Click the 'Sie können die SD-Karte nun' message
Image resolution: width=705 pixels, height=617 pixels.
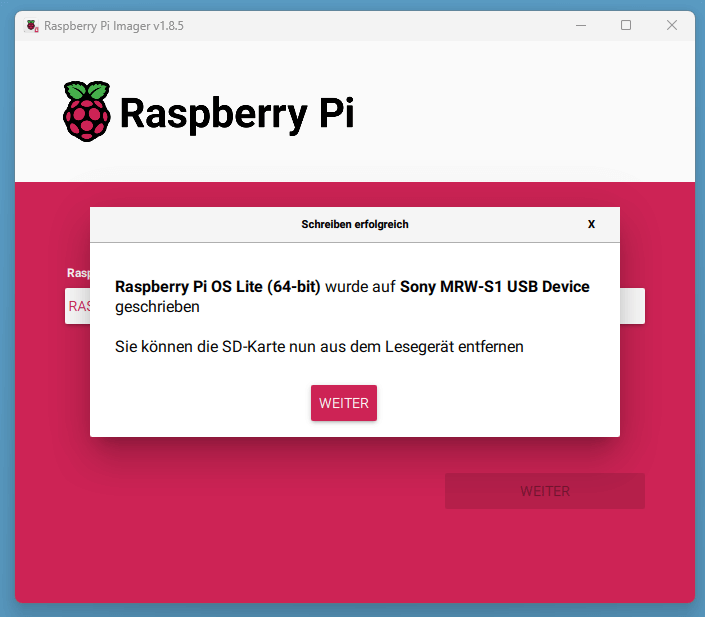pos(319,347)
